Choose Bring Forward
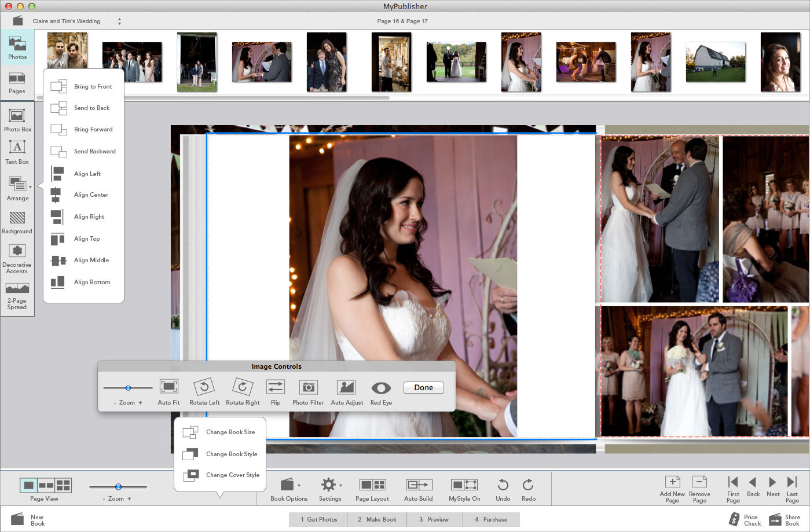This screenshot has width=810, height=532. (x=83, y=129)
